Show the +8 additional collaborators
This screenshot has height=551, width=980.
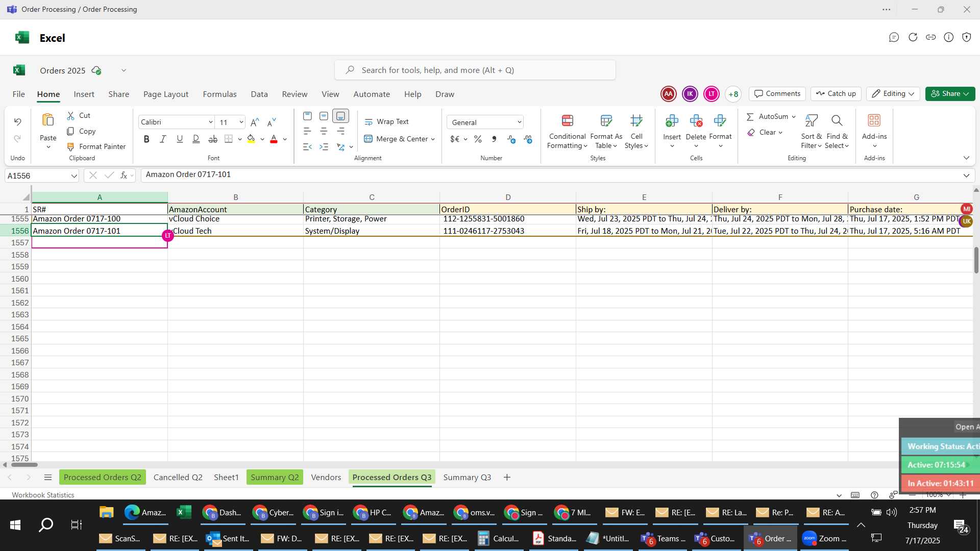coord(733,94)
